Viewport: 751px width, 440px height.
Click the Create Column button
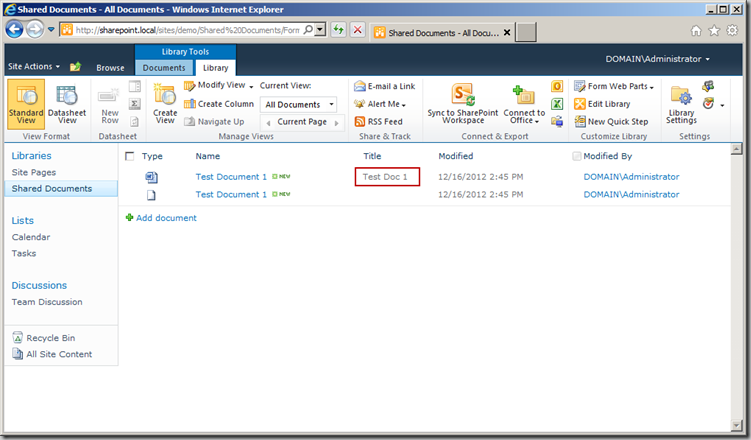click(219, 104)
